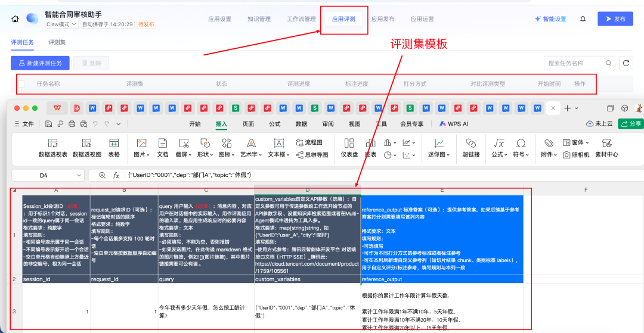The image size is (644, 333).
Task: Open the notification bell
Action: click(x=583, y=19)
